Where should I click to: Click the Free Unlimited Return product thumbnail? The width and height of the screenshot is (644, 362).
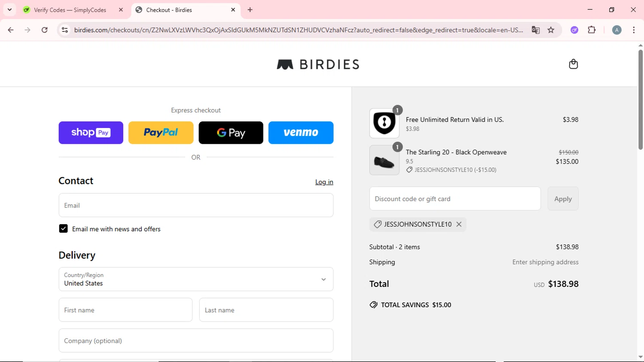click(384, 123)
